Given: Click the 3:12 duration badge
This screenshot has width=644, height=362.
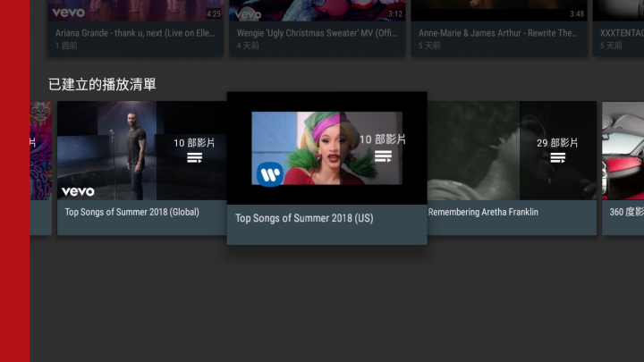Looking at the screenshot, I should click(395, 14).
